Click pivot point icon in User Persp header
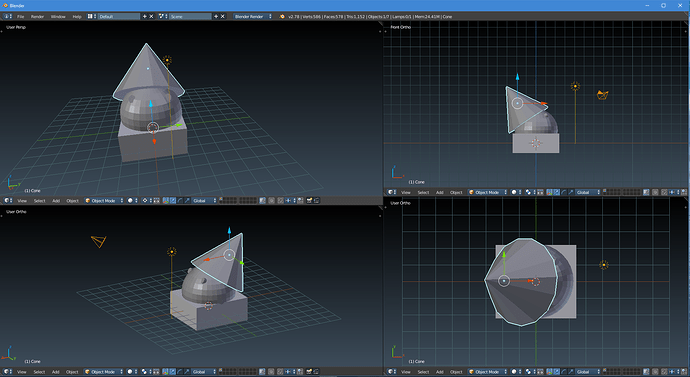690x377 pixels. coord(144,201)
